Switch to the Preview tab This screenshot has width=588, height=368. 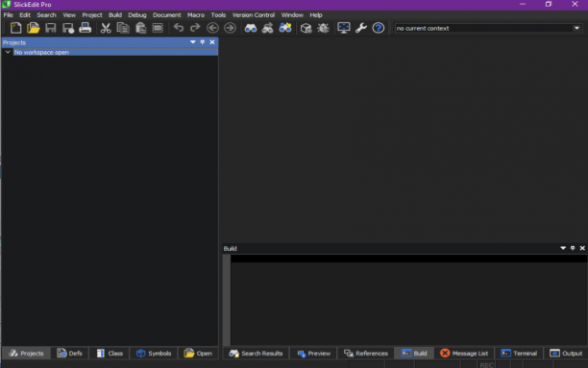tap(313, 353)
